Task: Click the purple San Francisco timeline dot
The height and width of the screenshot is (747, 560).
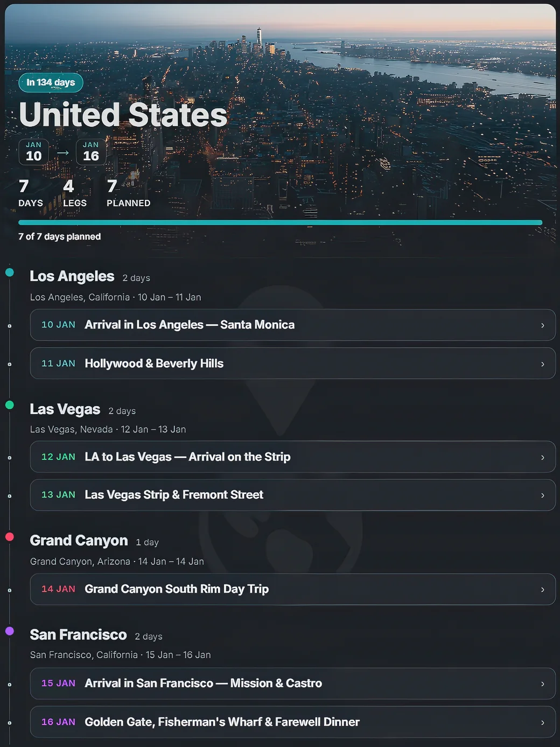Action: (10, 631)
